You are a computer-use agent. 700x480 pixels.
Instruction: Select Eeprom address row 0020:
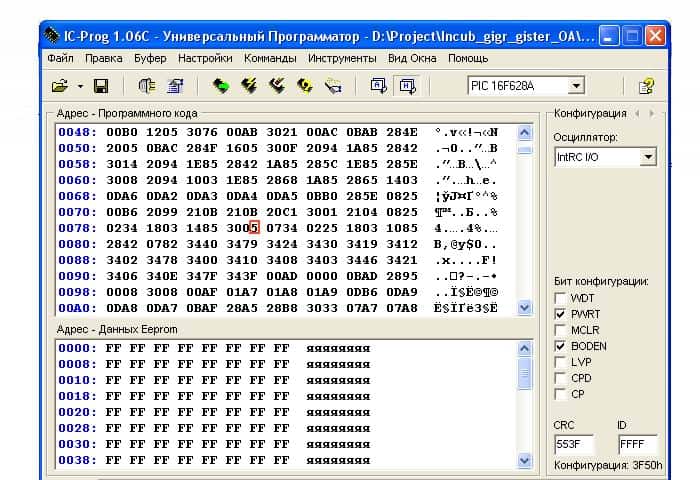coord(77,412)
